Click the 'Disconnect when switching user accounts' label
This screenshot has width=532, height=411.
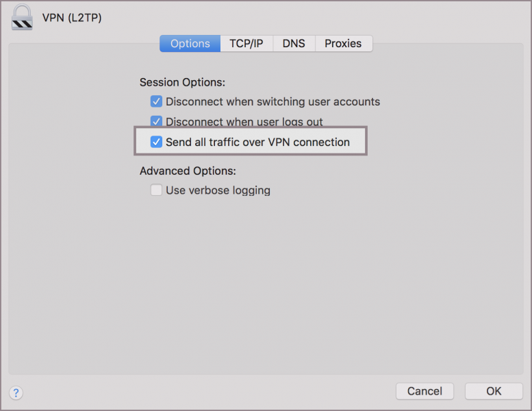tap(273, 102)
